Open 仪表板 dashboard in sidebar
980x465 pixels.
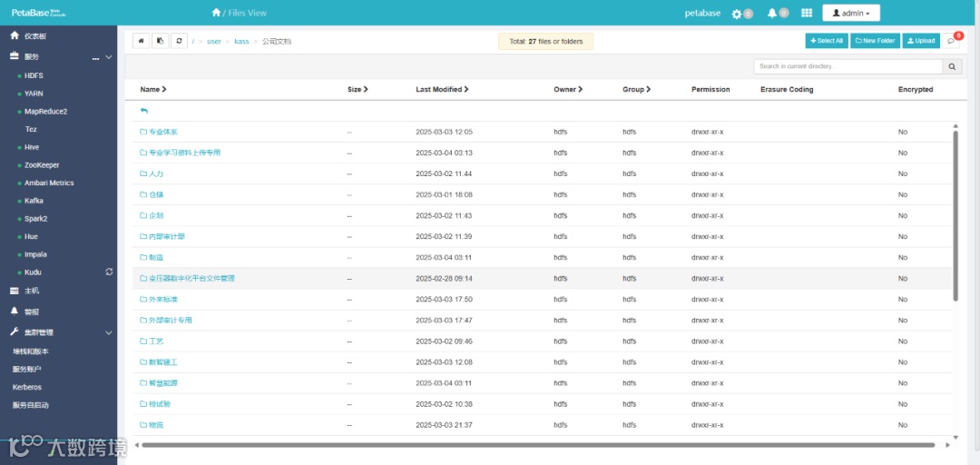[35, 36]
